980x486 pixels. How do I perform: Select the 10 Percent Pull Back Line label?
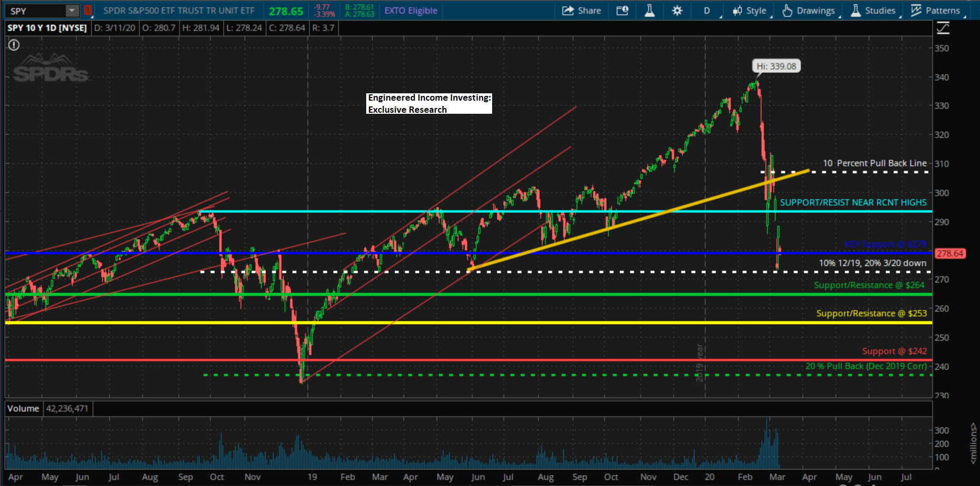(875, 163)
